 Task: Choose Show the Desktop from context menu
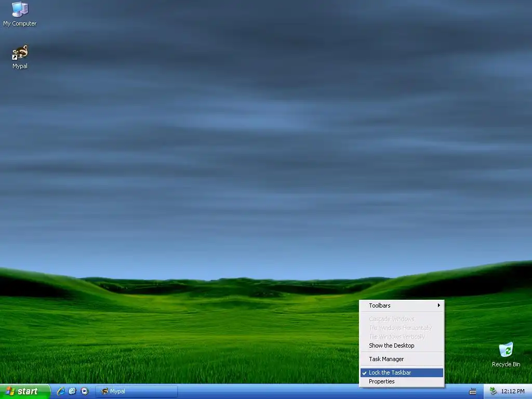pyautogui.click(x=402, y=345)
